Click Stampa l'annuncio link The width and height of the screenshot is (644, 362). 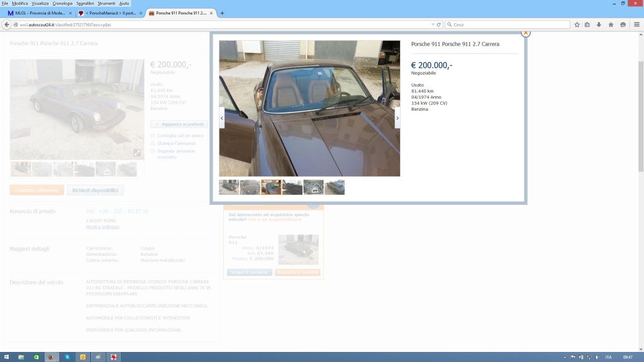[177, 143]
